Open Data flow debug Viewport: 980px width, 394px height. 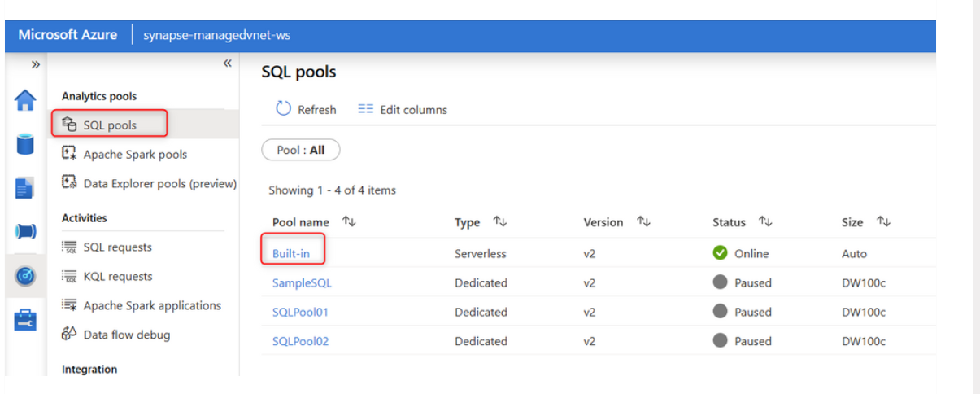coord(127,335)
